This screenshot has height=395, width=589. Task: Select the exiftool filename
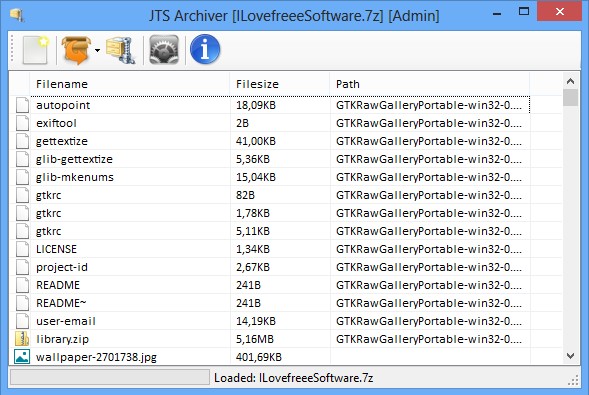[56, 123]
